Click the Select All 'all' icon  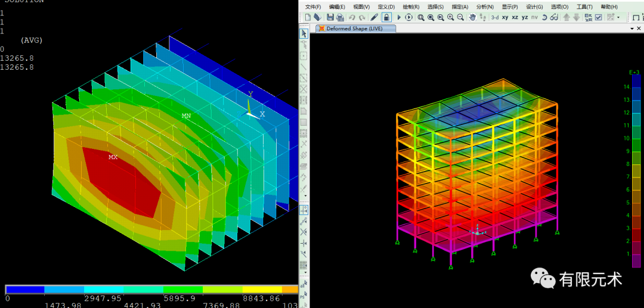tap(304, 284)
